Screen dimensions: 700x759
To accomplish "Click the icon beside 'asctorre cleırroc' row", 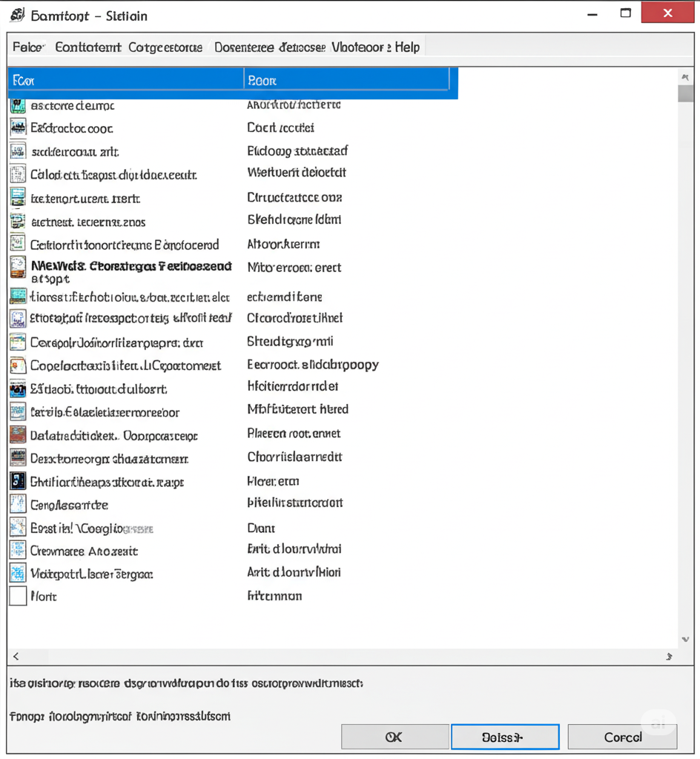I will coord(18,105).
